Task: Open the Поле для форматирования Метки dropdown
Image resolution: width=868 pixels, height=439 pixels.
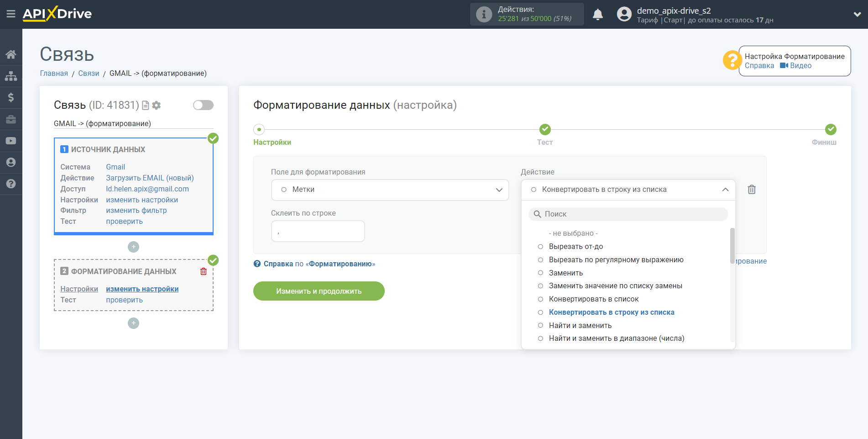Action: tap(390, 190)
